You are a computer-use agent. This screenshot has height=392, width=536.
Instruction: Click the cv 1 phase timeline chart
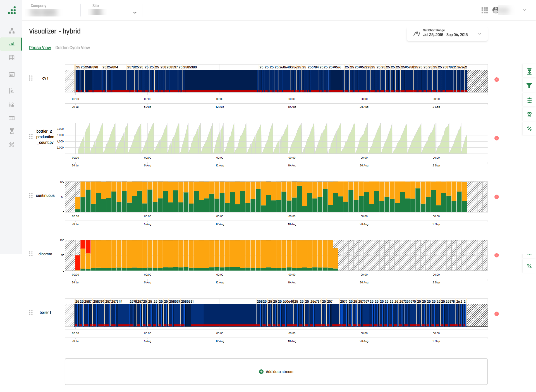click(x=276, y=80)
